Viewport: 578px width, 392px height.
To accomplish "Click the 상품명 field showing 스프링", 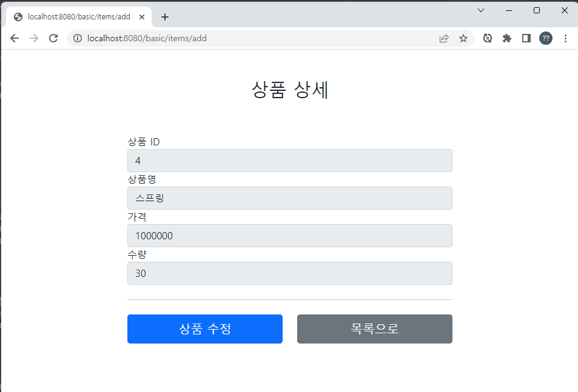I will pos(290,198).
